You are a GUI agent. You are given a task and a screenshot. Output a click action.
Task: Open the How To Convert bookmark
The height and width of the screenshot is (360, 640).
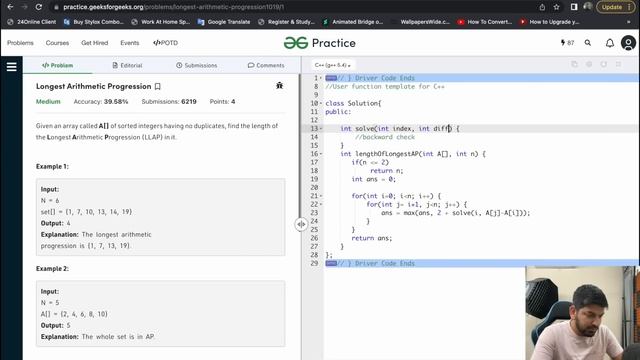pyautogui.click(x=485, y=22)
